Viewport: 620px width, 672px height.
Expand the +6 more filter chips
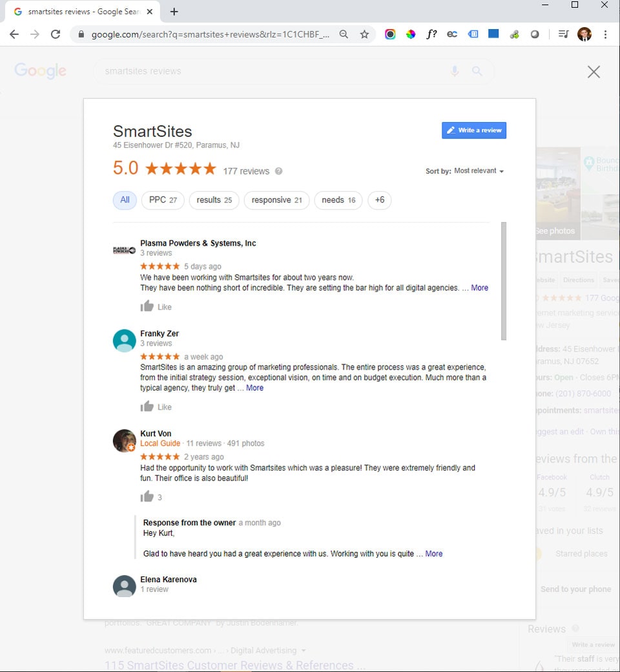point(379,200)
